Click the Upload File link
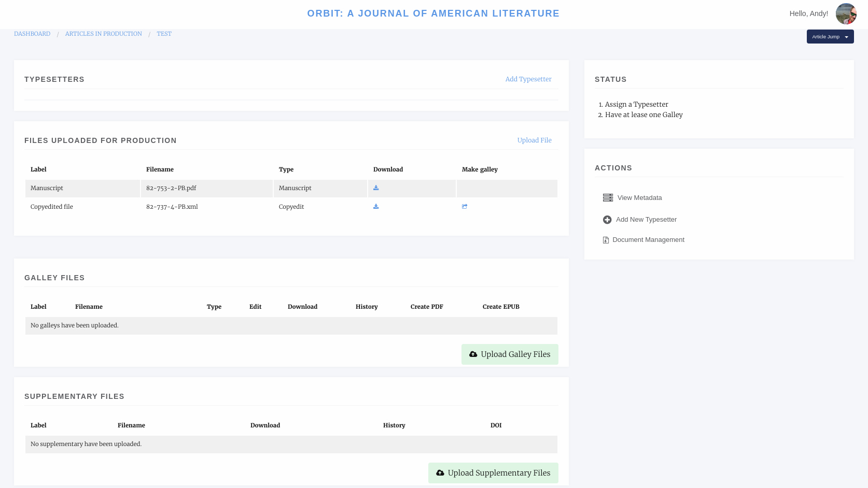This screenshot has height=488, width=868. pos(534,140)
